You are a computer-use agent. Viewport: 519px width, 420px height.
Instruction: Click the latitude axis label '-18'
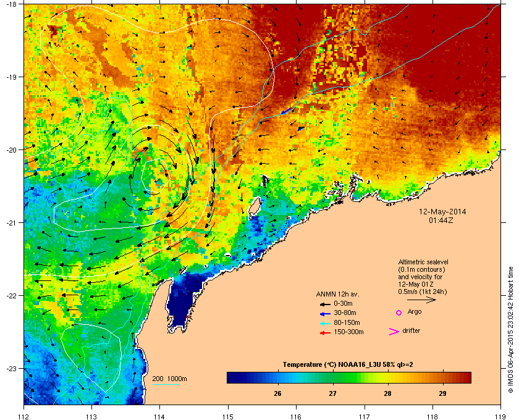11,4
